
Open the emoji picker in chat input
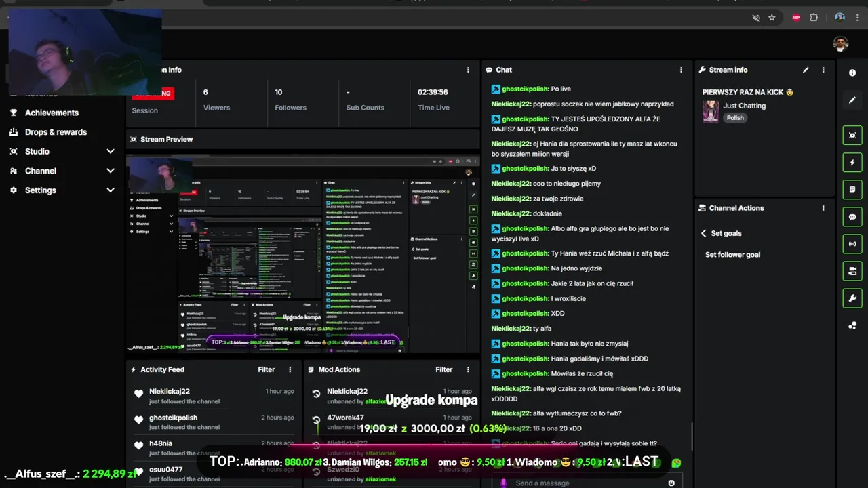click(x=671, y=483)
